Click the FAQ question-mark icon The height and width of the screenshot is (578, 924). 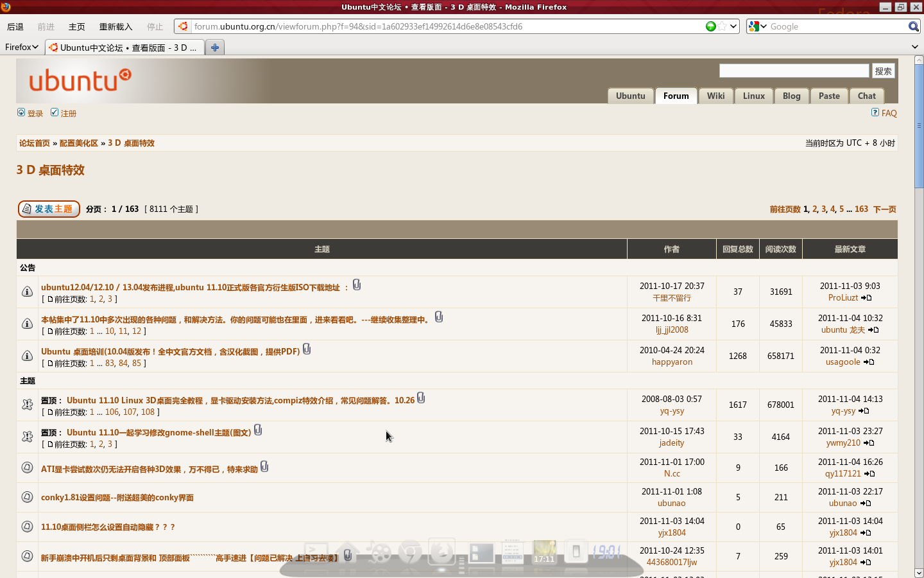coord(875,112)
